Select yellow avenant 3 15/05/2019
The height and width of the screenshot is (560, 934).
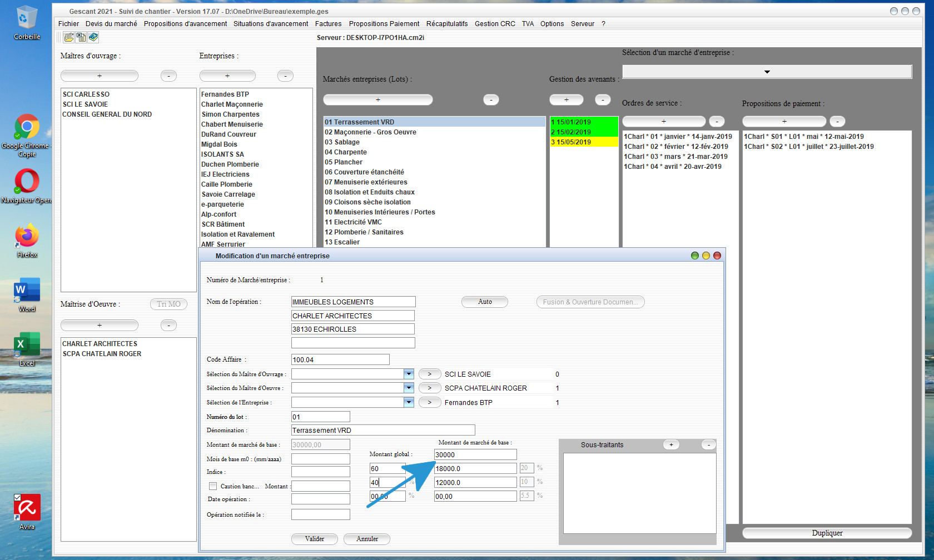point(584,142)
